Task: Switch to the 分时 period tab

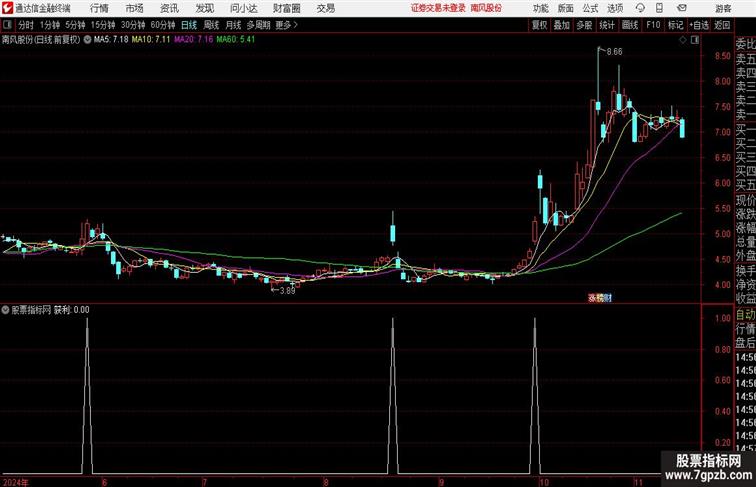Action: coord(26,25)
